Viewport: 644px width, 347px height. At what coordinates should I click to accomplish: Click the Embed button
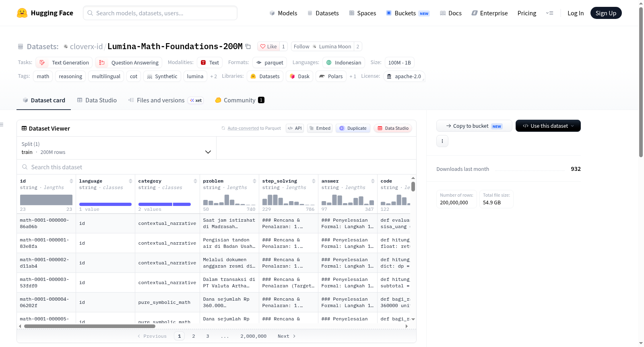[x=320, y=128]
